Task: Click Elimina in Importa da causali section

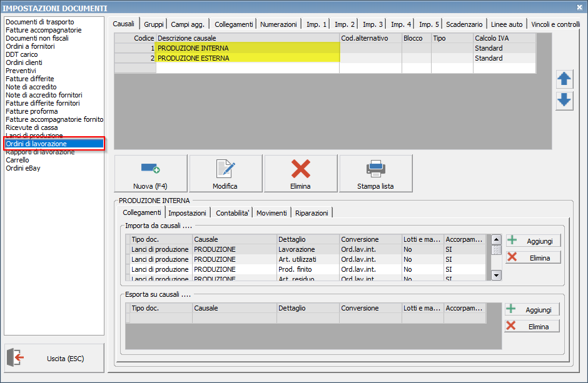Action: (x=534, y=257)
